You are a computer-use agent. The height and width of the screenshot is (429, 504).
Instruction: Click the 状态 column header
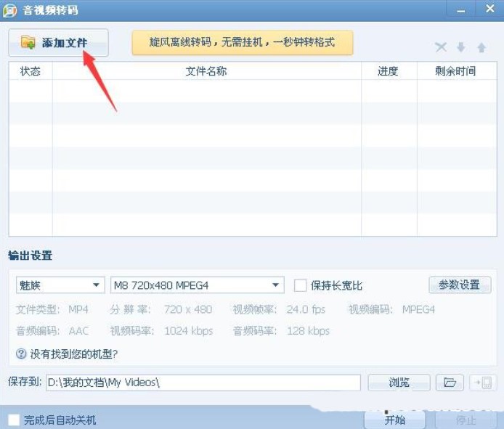[31, 71]
